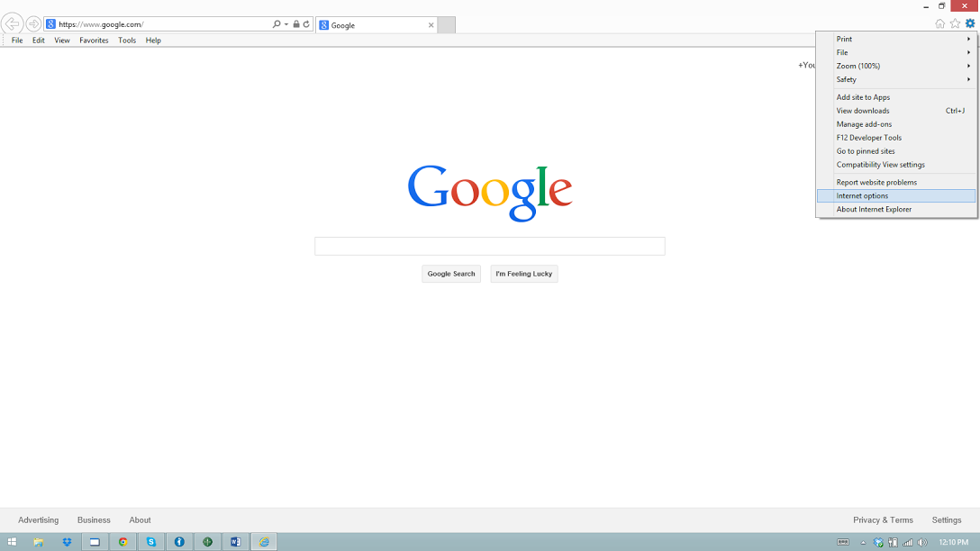
Task: Click the blue gear Tools icon
Action: (970, 24)
